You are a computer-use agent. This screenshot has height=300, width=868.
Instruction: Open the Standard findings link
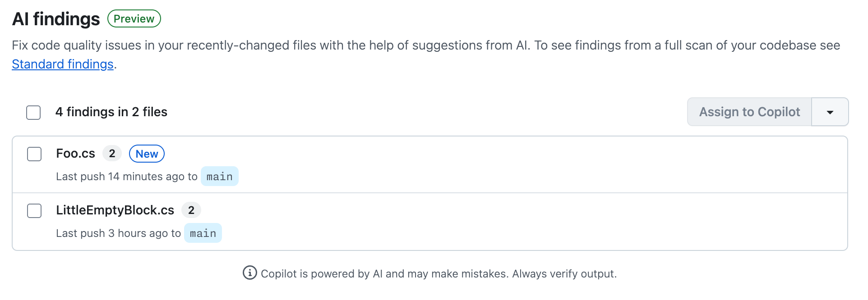click(63, 64)
